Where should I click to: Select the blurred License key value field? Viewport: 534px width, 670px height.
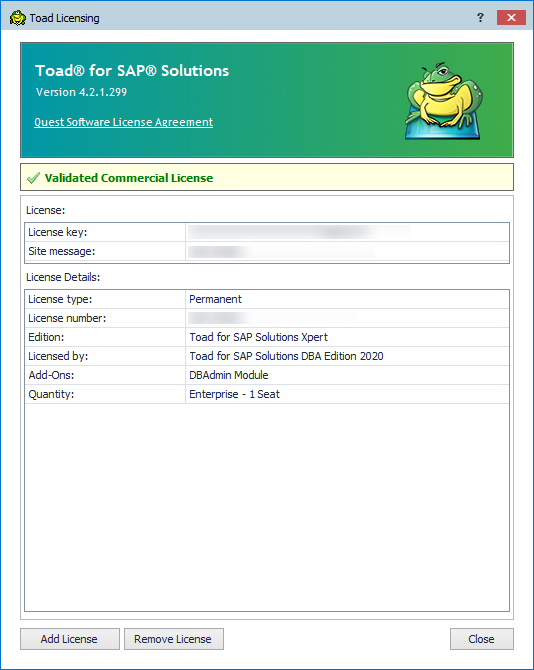click(347, 232)
